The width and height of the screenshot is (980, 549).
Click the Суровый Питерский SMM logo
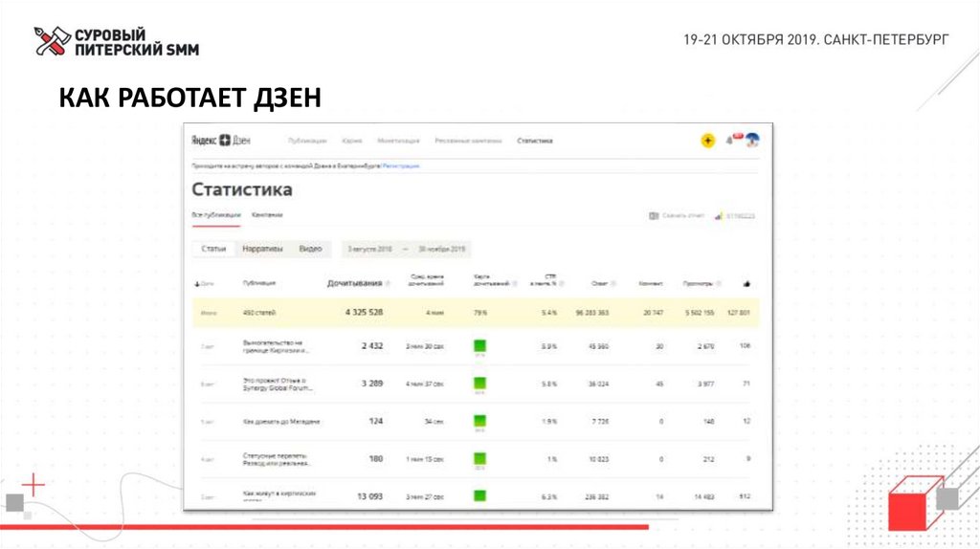pyautogui.click(x=117, y=42)
